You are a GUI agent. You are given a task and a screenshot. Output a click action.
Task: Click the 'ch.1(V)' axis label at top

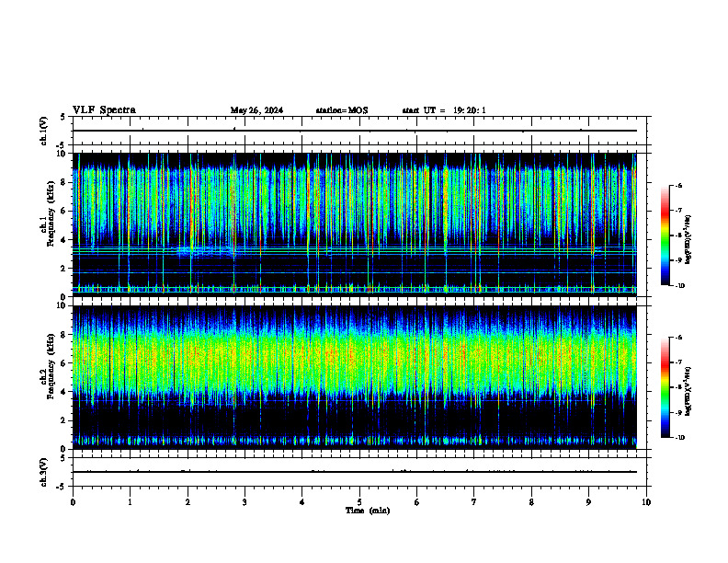(x=43, y=131)
